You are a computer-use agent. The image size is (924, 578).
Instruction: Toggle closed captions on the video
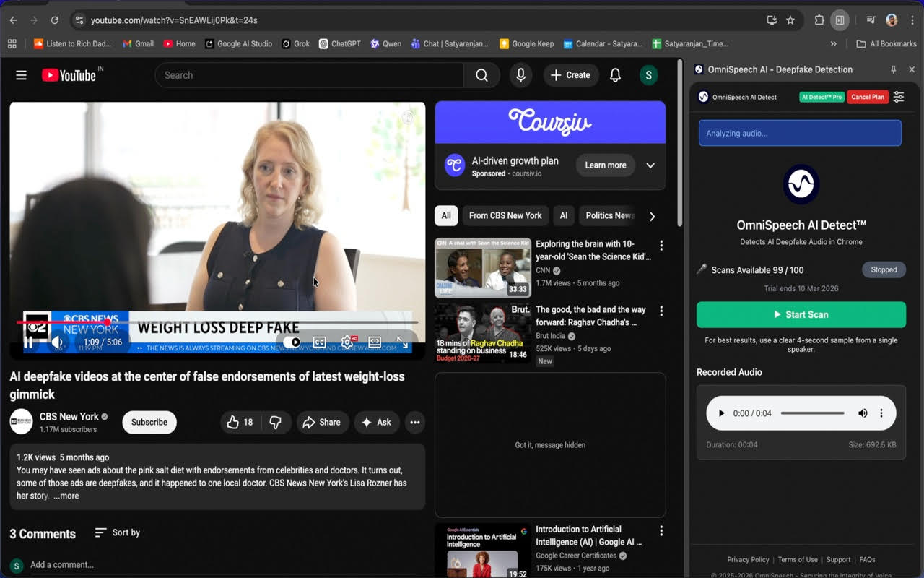(x=319, y=342)
